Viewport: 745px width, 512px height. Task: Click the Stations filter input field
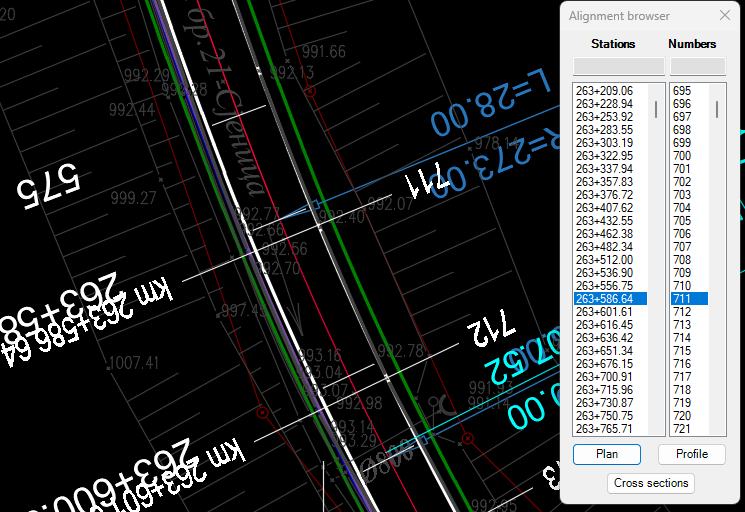click(618, 66)
